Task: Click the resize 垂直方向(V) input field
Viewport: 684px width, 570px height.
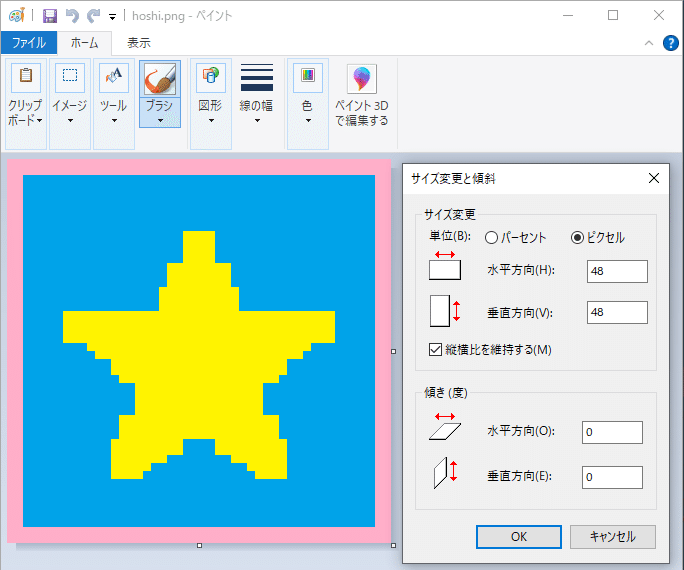Action: click(617, 312)
